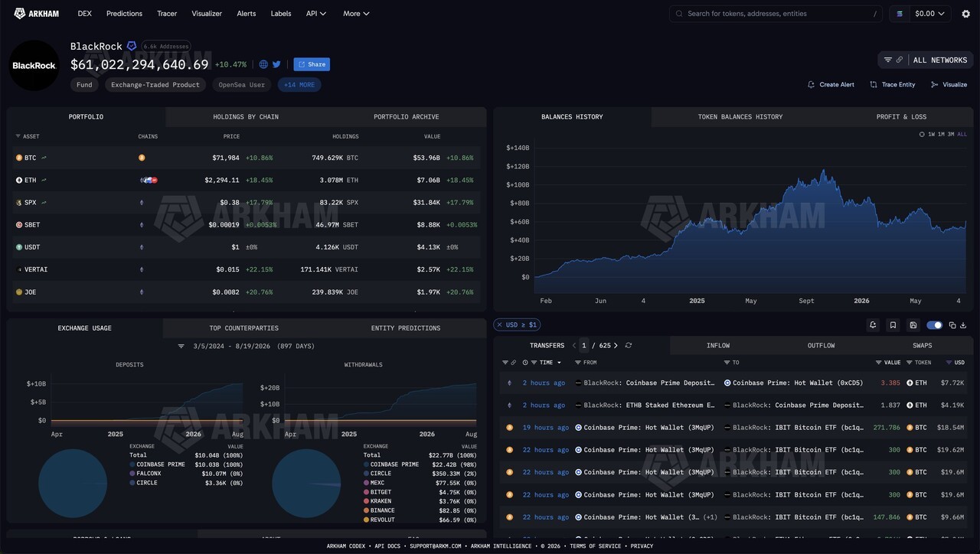Switch to the Portfolio Archive tab

pyautogui.click(x=407, y=117)
